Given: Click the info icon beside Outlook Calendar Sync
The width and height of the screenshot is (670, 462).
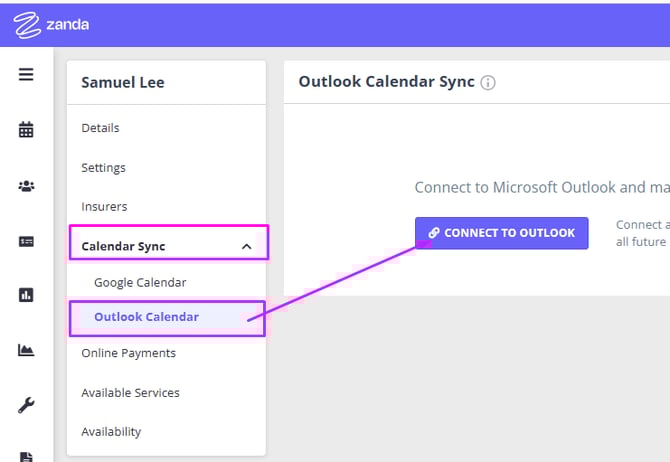Looking at the screenshot, I should (x=488, y=83).
